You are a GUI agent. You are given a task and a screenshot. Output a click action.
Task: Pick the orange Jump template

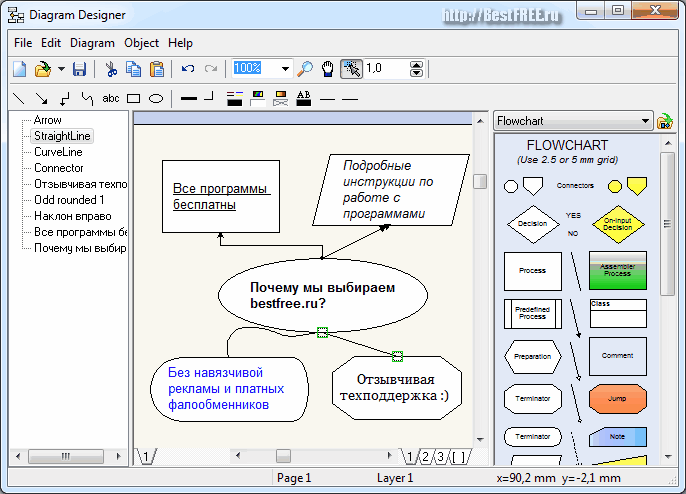point(617,399)
